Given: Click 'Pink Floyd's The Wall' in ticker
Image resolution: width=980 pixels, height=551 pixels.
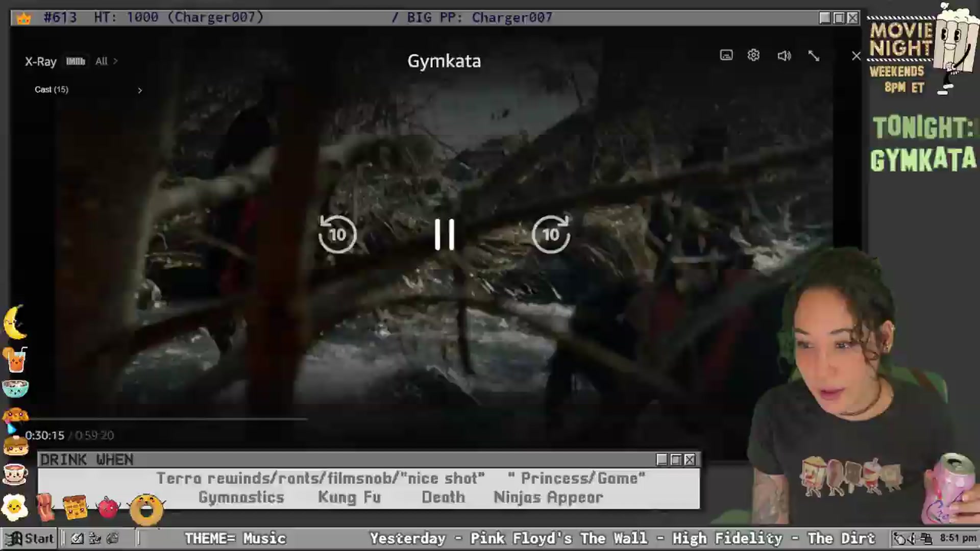Looking at the screenshot, I should coord(559,538).
